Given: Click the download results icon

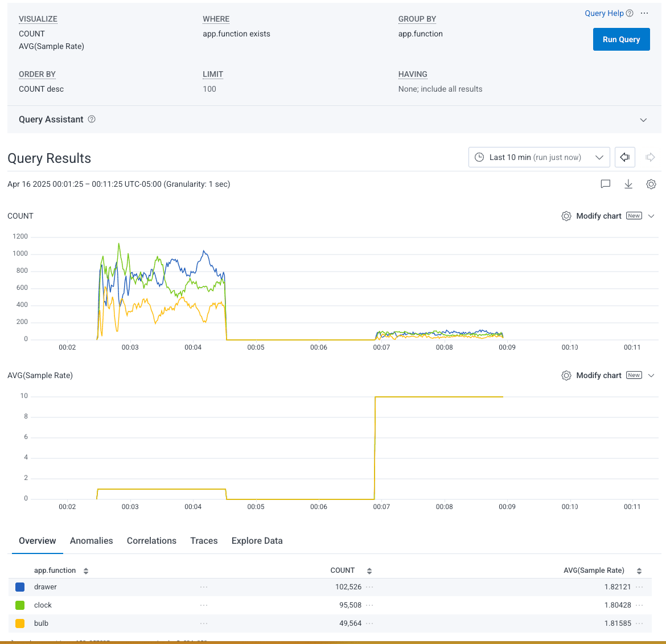Looking at the screenshot, I should [628, 184].
